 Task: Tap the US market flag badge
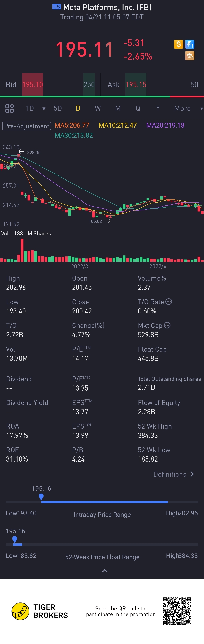pos(56,7)
